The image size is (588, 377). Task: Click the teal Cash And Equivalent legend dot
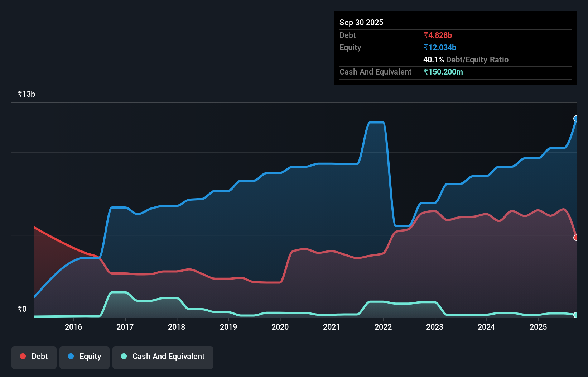click(123, 356)
